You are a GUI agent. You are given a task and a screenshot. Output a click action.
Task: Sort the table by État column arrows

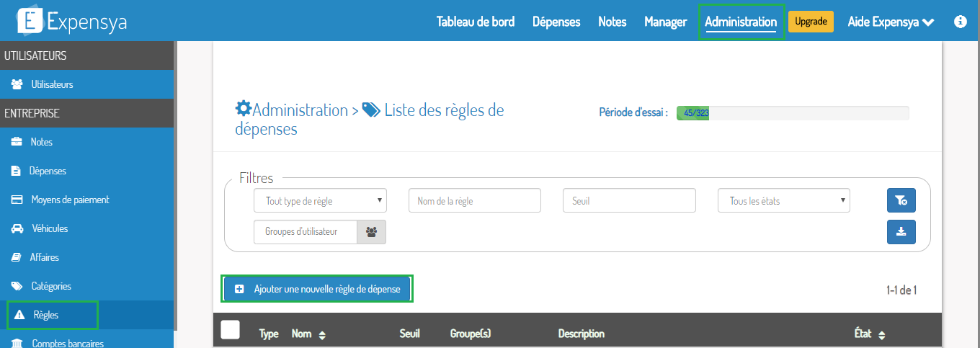pyautogui.click(x=882, y=334)
